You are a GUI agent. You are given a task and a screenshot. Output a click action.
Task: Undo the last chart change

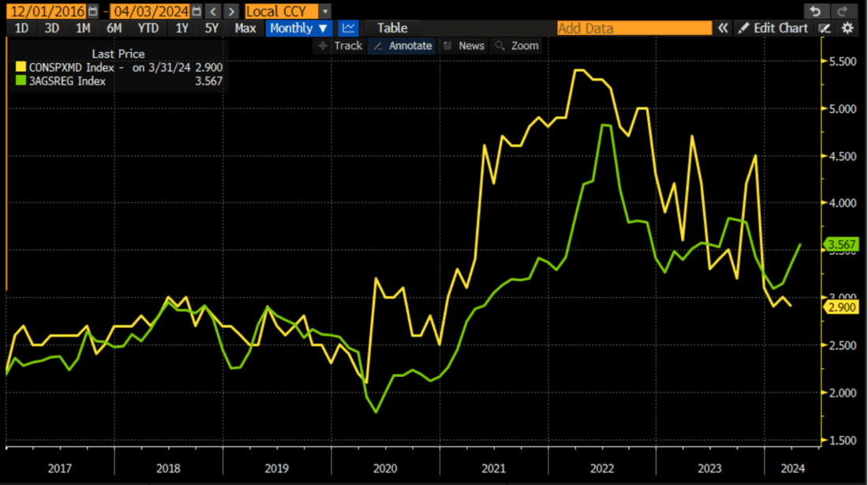(816, 10)
